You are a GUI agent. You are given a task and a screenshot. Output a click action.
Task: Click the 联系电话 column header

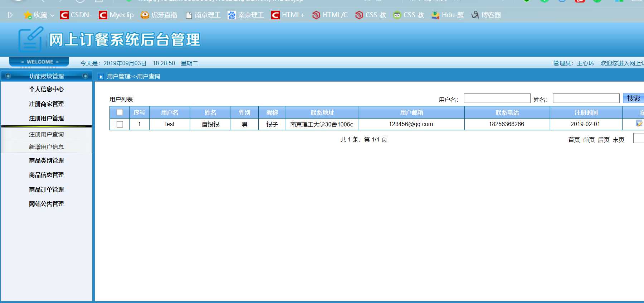(x=507, y=112)
